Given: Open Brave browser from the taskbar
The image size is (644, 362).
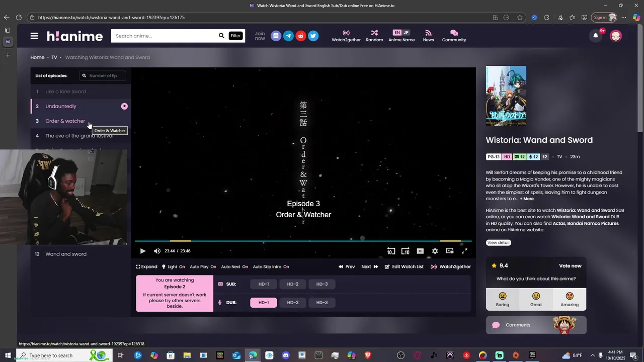Looking at the screenshot, I should click(368, 355).
